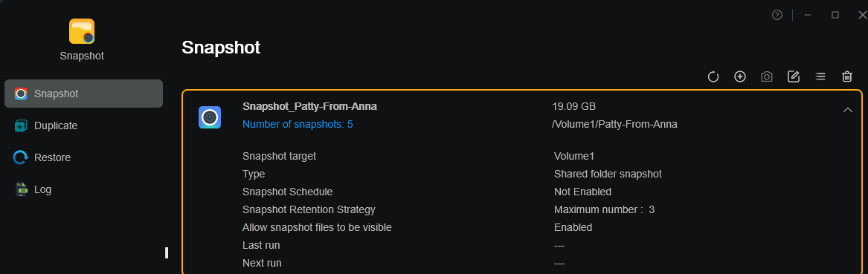Collapse the Snapshot_Patty-From-Anna details chevron
Viewport: 868px width, 274px height.
[x=847, y=110]
